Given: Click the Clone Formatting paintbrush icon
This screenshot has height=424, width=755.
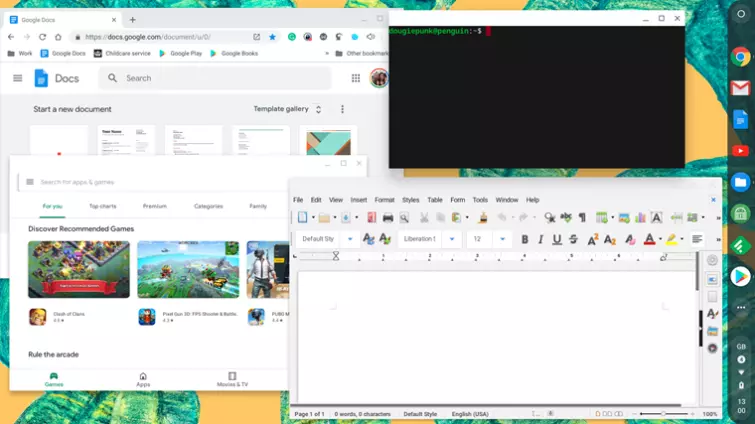Looking at the screenshot, I should click(x=484, y=217).
